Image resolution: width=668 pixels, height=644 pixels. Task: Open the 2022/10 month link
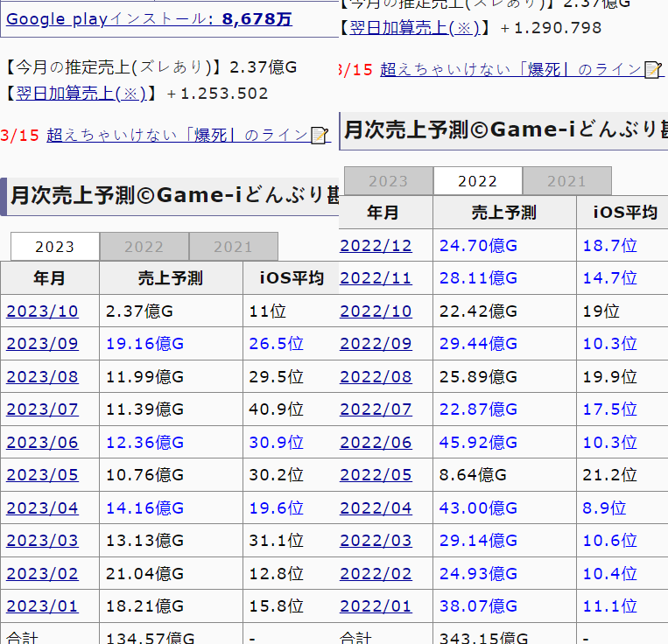[376, 311]
